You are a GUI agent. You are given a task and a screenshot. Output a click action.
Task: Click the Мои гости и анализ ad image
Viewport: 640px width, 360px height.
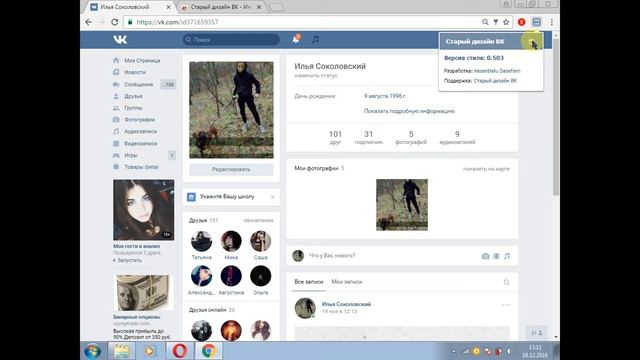pyautogui.click(x=144, y=210)
